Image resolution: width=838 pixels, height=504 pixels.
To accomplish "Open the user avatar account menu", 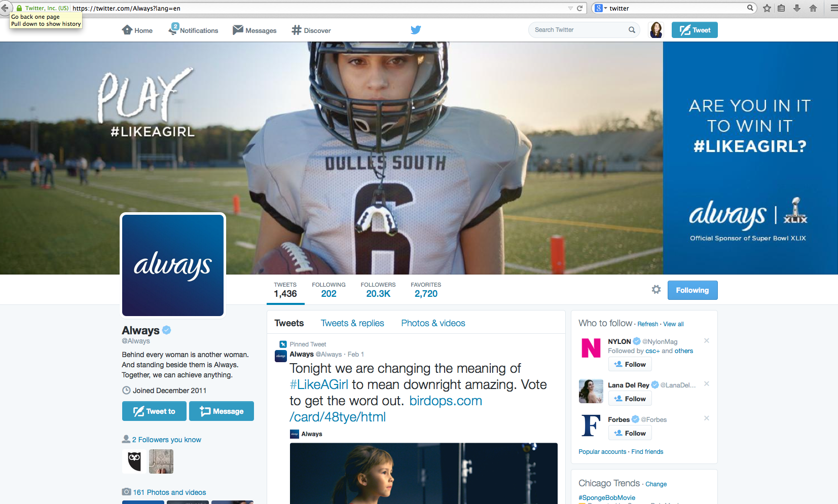I will (656, 30).
